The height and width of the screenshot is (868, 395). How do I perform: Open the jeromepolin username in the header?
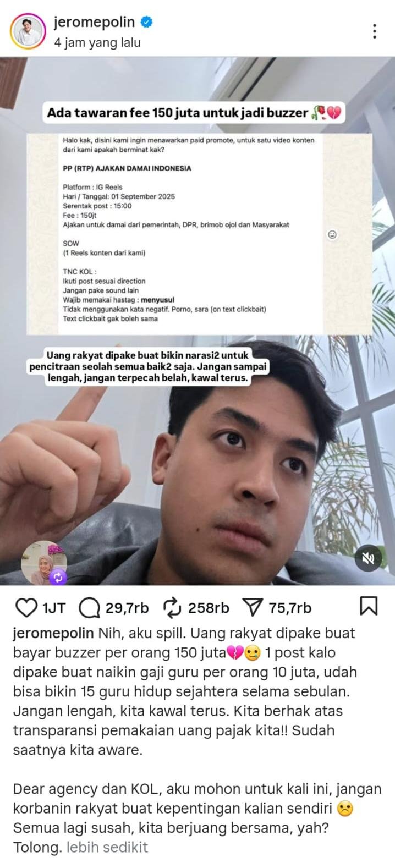coord(94,22)
